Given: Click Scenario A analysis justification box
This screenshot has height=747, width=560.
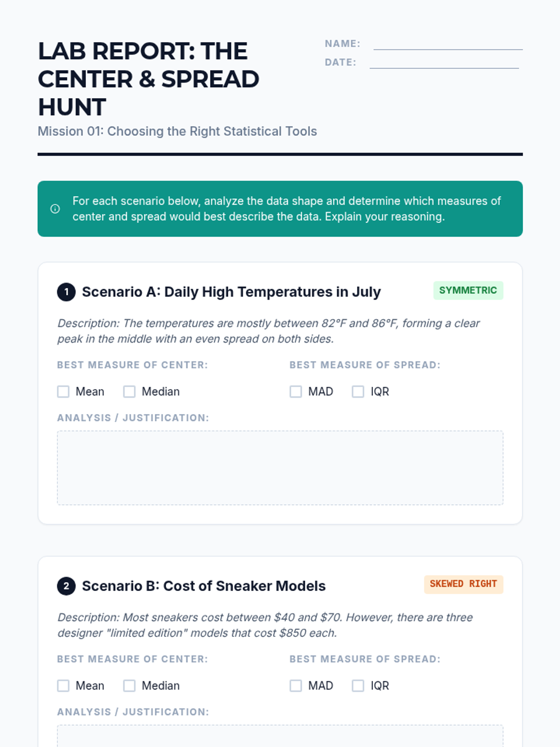Looking at the screenshot, I should click(x=280, y=468).
